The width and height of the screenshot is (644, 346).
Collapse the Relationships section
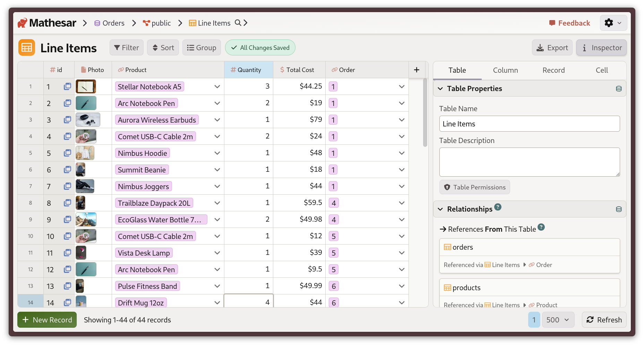pos(440,209)
